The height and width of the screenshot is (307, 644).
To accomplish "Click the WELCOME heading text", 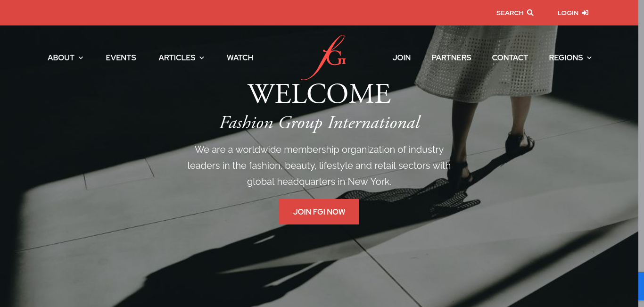I will click(319, 94).
